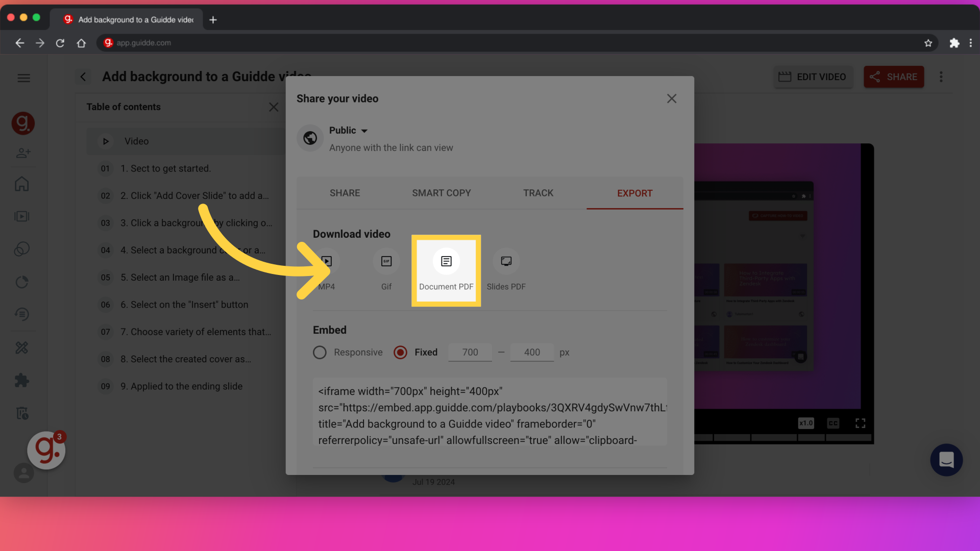Viewport: 980px width, 551px height.
Task: Click the share video close icon
Action: point(672,99)
